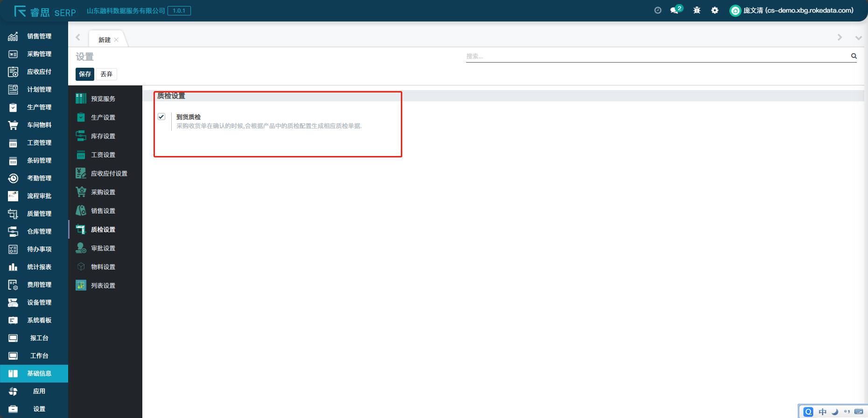Close the 新建 tab
This screenshot has width=868, height=418.
coord(116,40)
